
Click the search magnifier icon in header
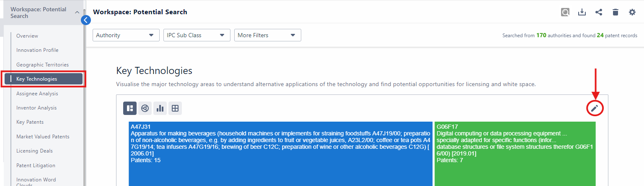coord(565,12)
